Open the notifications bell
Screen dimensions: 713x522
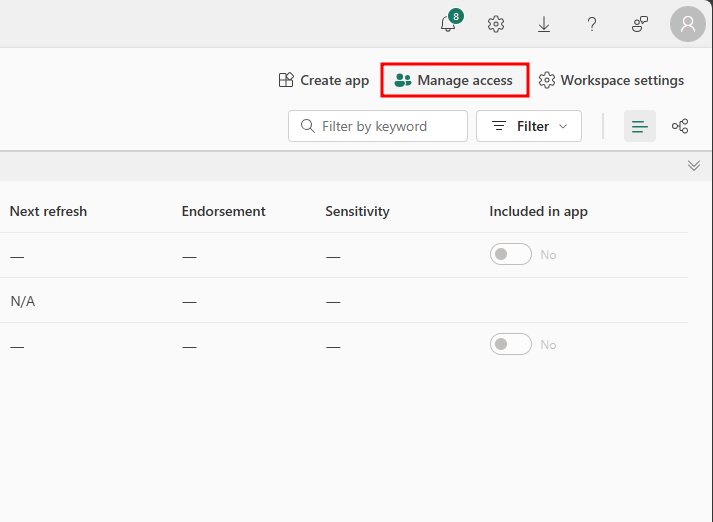coord(449,23)
